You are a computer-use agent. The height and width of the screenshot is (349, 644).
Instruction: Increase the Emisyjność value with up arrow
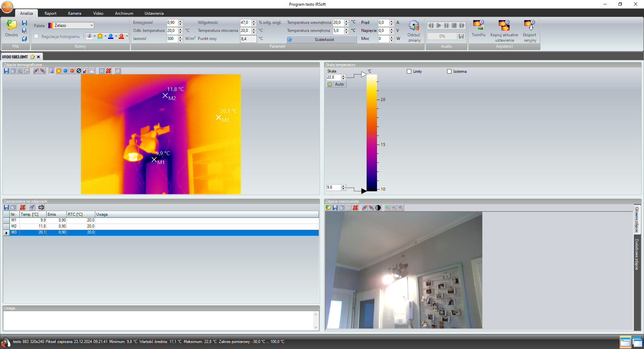180,21
